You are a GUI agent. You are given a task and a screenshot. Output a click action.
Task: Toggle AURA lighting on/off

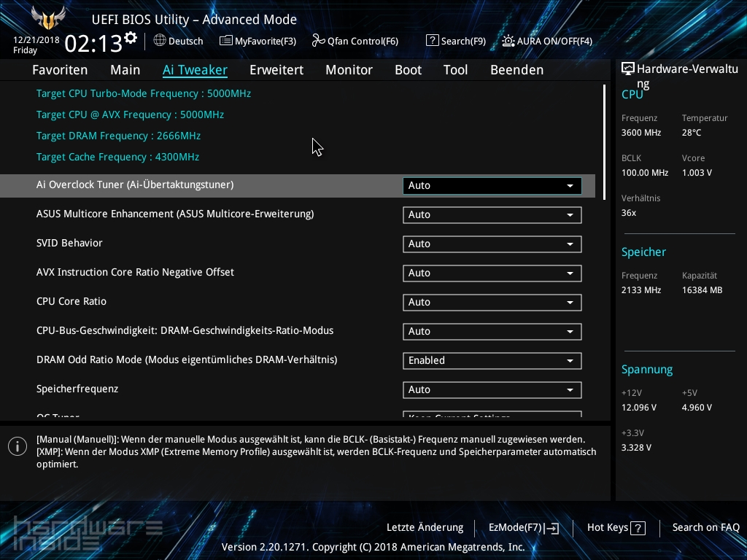click(x=547, y=41)
